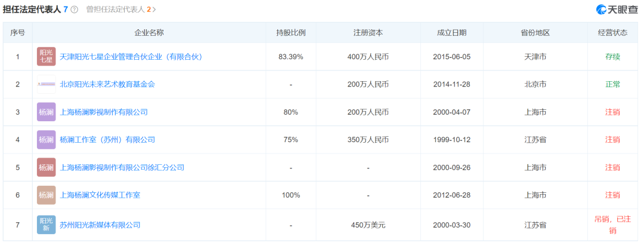Image resolution: width=644 pixels, height=246 pixels.
Task: Open 杨澜工作室（苏州）有限公司 link
Action: click(x=107, y=140)
